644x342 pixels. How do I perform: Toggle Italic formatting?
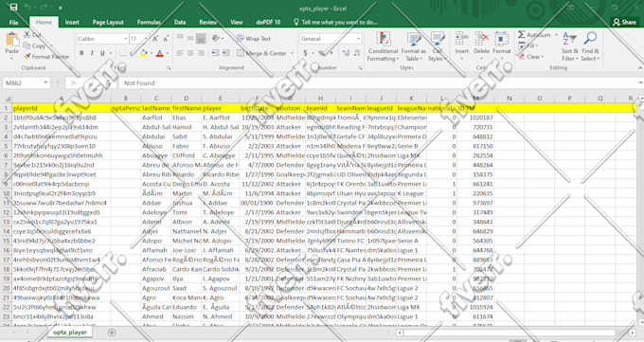tap(92, 53)
